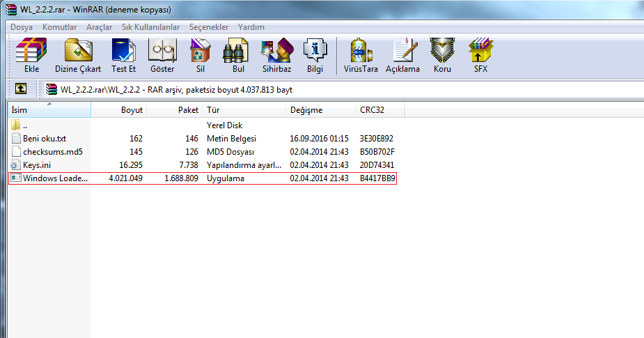Sort by Değişme column header

tap(320, 110)
